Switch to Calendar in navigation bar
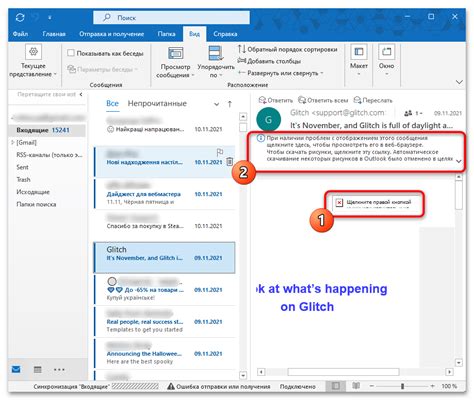Image resolution: width=474 pixels, height=400 pixels. tap(38, 369)
